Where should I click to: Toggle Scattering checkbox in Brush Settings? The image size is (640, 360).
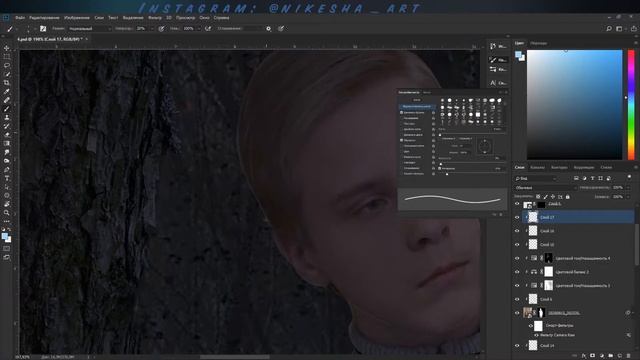coord(402,118)
